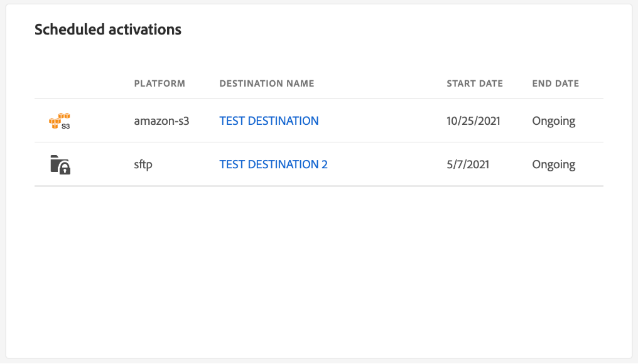Sort by the Platform column header

click(x=159, y=83)
